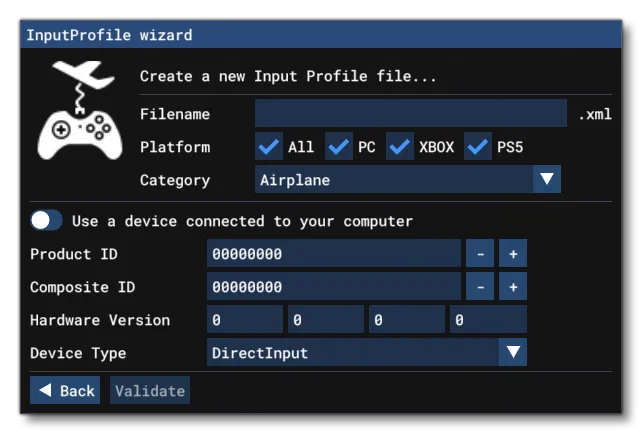Viewport: 642px width, 434px height.
Task: Increase Composite ID with plus button
Action: [513, 286]
